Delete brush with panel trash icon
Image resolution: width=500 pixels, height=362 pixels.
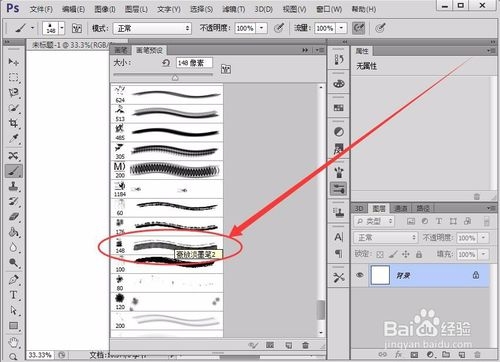pos(305,345)
